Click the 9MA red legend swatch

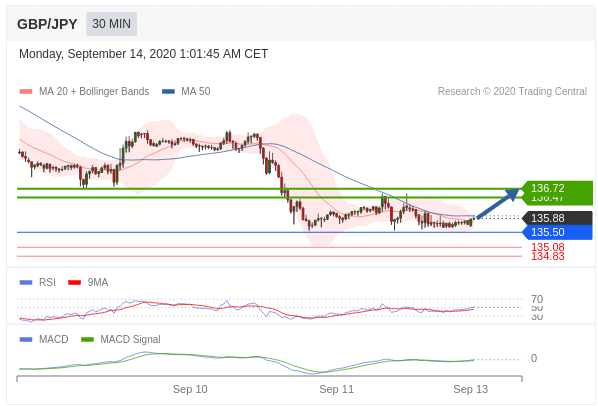pyautogui.click(x=74, y=282)
